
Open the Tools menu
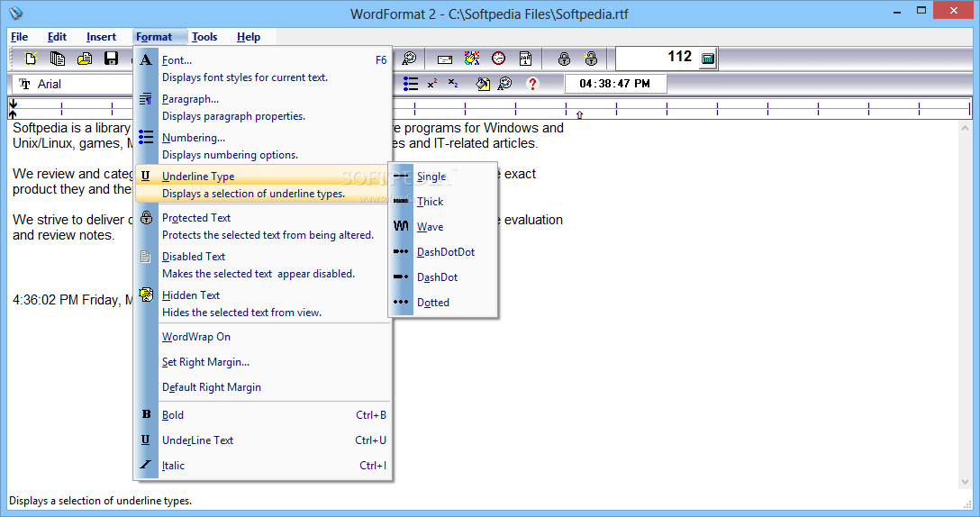tap(204, 37)
